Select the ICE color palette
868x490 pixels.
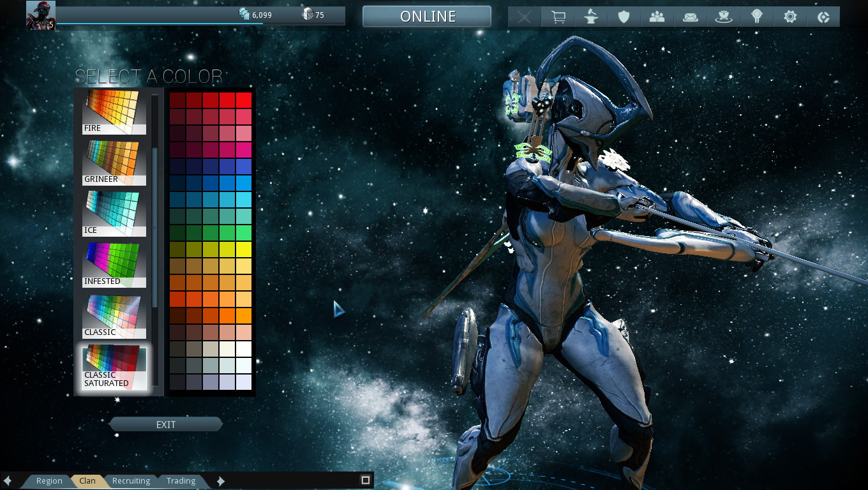tap(114, 214)
